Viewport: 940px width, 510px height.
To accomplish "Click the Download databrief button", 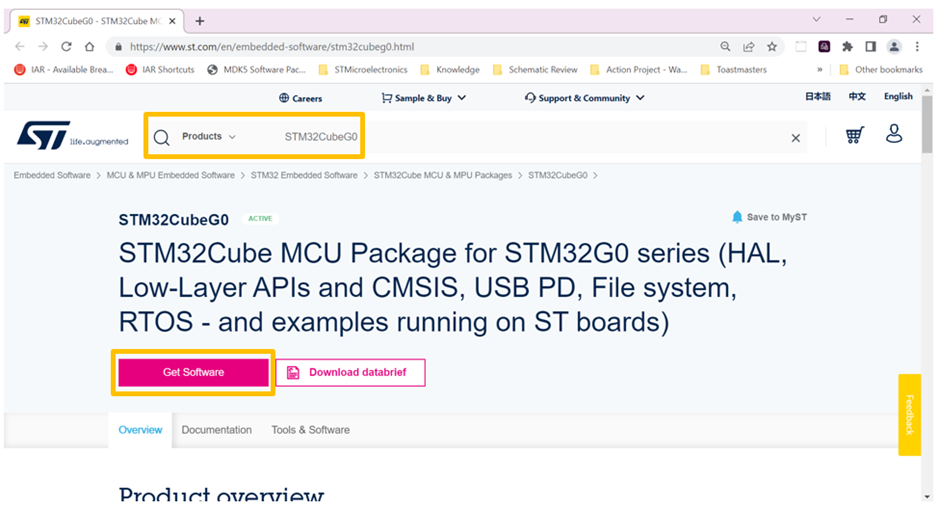I will pyautogui.click(x=350, y=372).
